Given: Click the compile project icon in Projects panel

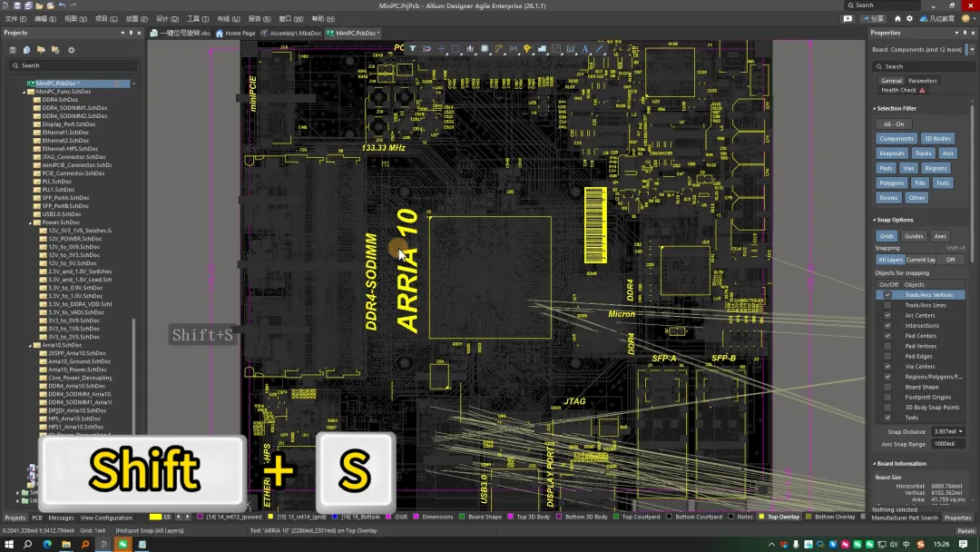Looking at the screenshot, I should (x=27, y=50).
